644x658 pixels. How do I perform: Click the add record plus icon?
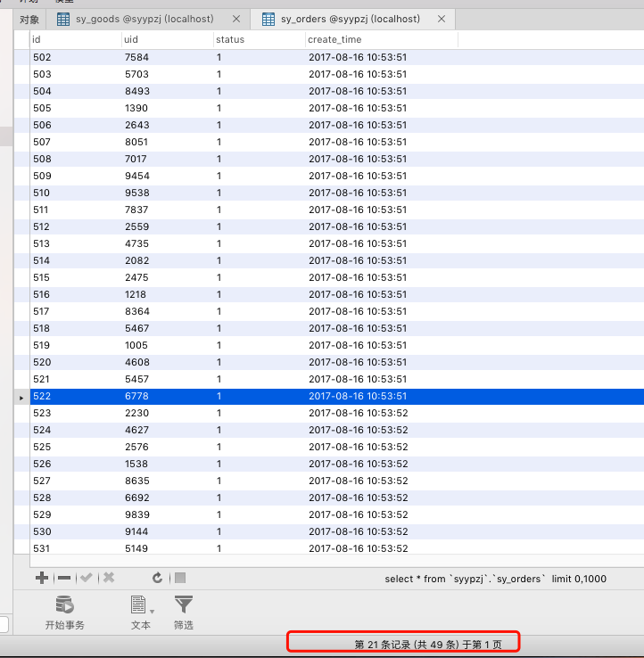[x=41, y=578]
